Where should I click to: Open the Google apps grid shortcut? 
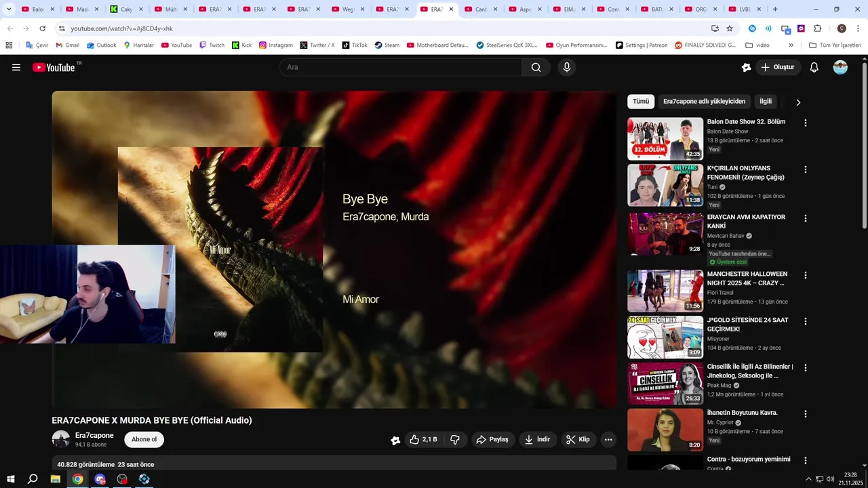(x=9, y=45)
